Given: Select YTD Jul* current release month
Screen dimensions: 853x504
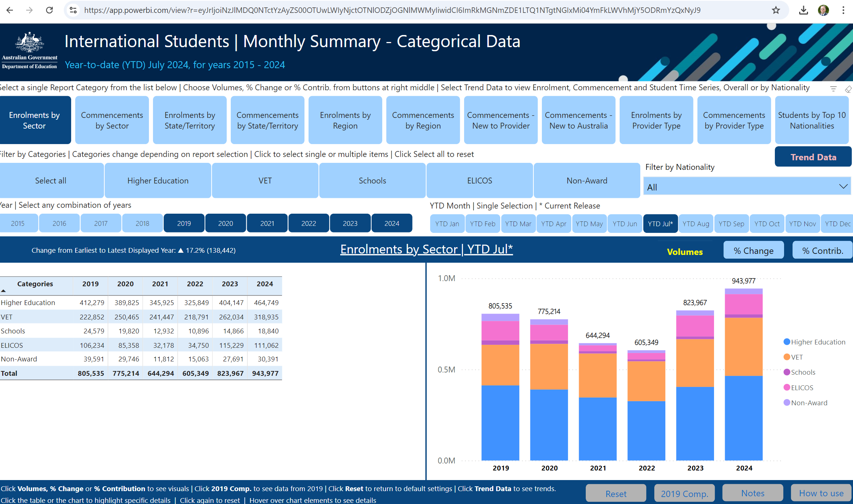Looking at the screenshot, I should [661, 224].
